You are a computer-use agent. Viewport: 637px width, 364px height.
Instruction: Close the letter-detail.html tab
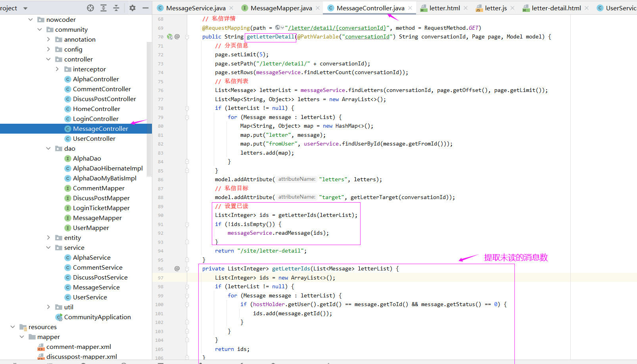587,8
